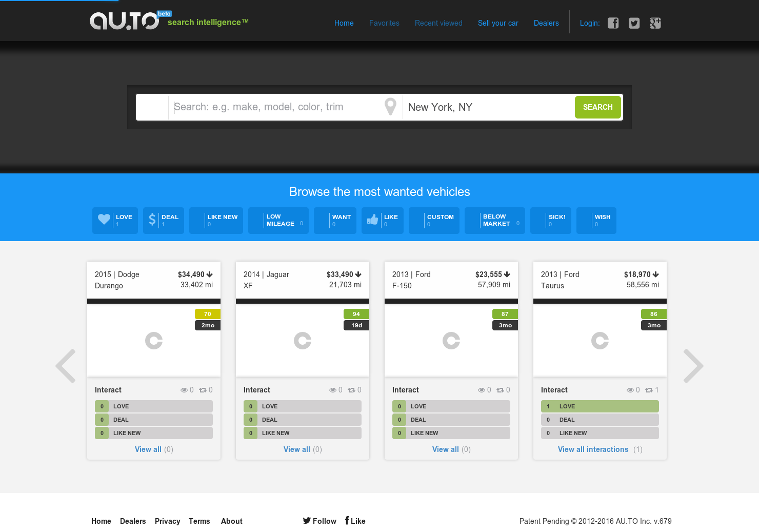The width and height of the screenshot is (759, 532).
Task: Filter by LIKE NEW category
Action: (x=216, y=221)
